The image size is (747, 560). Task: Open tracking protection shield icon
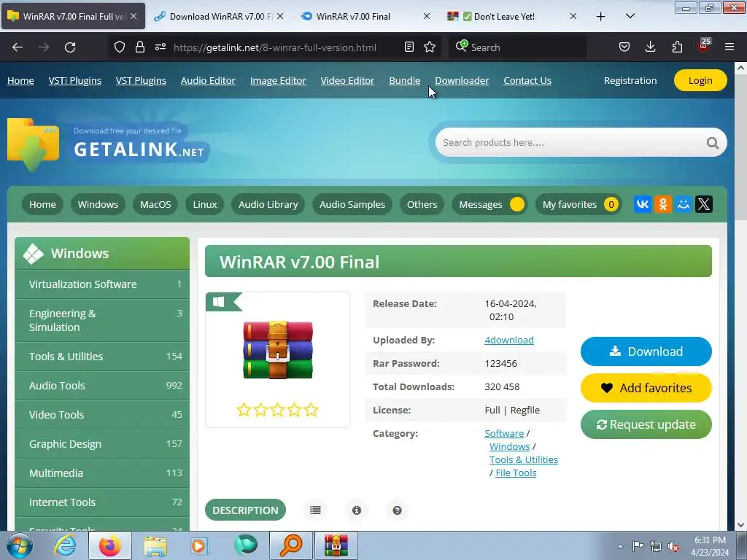[120, 47]
